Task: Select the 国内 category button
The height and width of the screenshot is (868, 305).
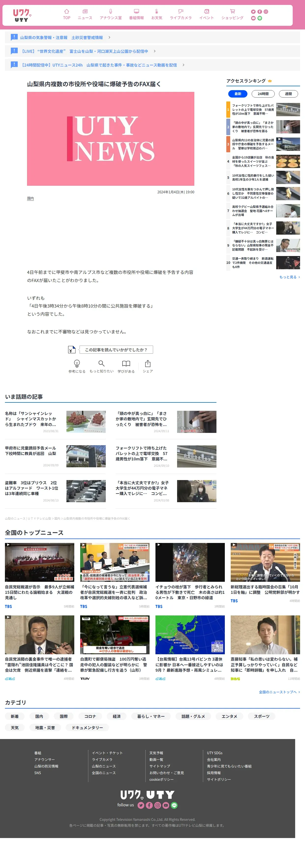Action: point(39,716)
